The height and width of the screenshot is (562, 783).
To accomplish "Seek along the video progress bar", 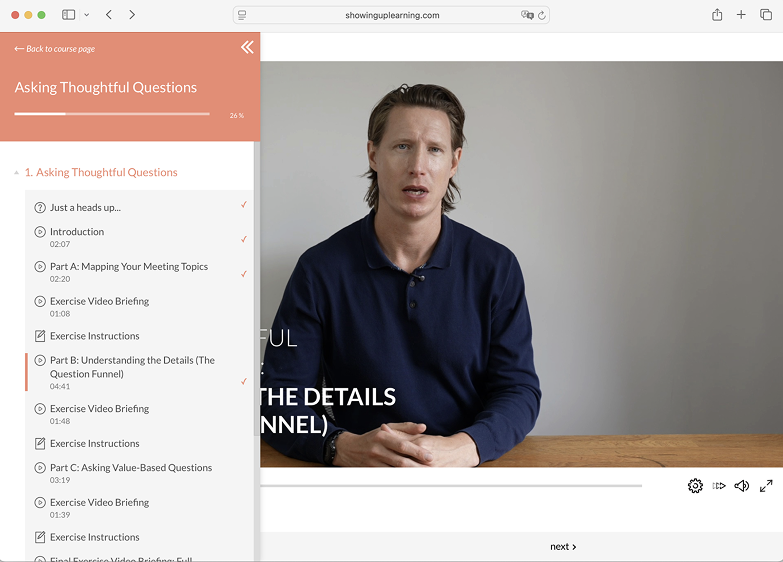I will point(450,486).
